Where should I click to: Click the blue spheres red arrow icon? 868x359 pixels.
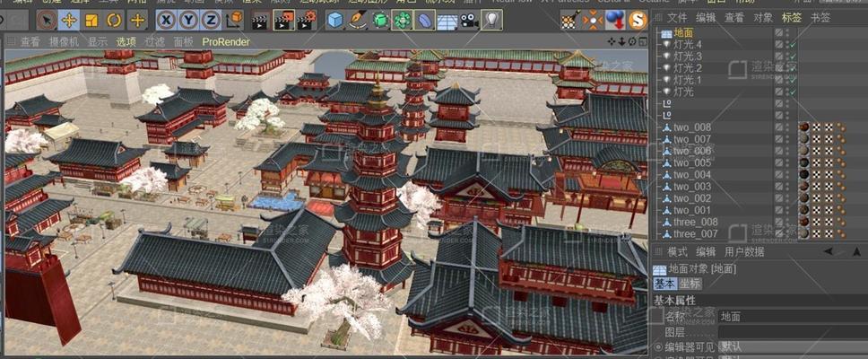614,21
